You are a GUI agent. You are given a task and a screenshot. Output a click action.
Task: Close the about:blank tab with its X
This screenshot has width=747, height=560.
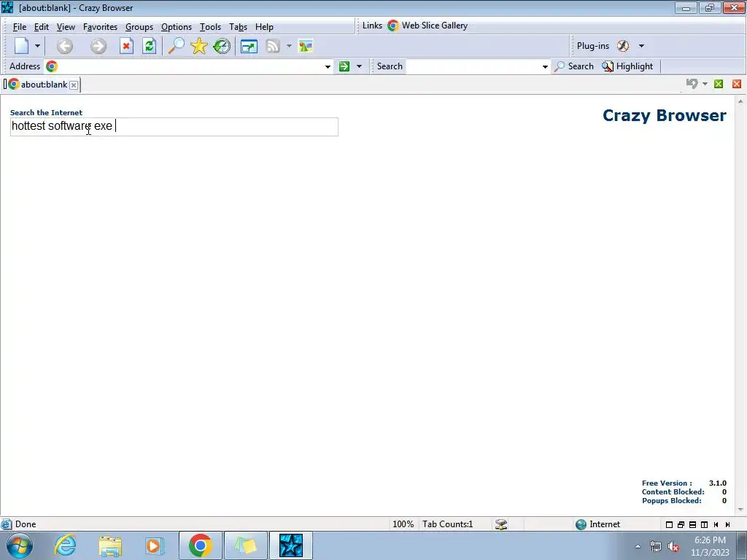click(x=74, y=85)
